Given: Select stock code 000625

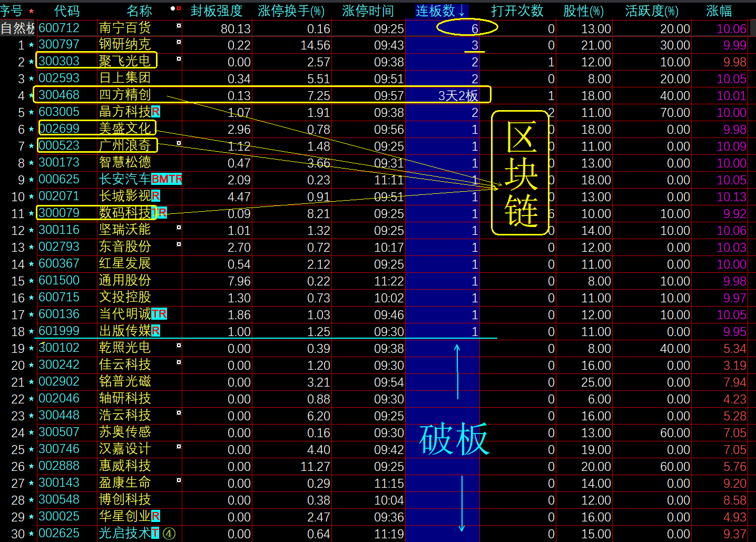Looking at the screenshot, I should pos(59,179).
